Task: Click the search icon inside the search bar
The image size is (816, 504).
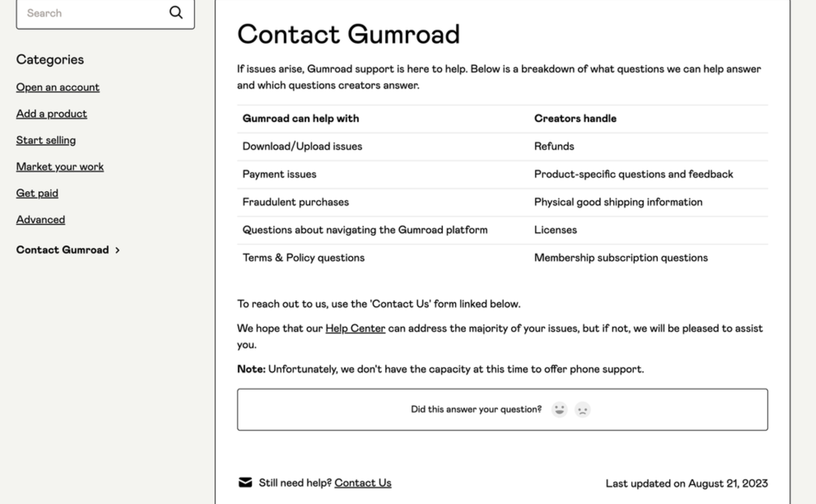Action: pos(176,13)
